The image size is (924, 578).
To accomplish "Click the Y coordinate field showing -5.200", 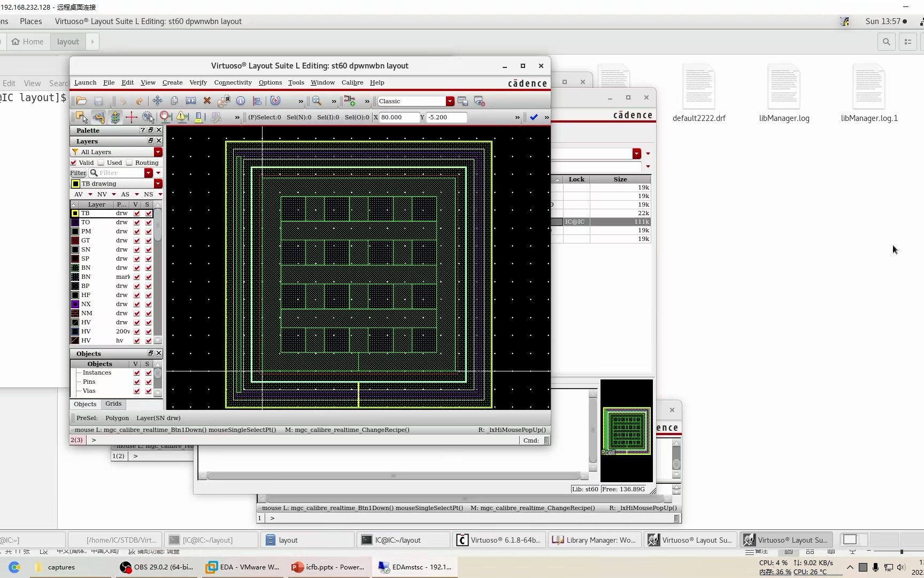I will [446, 117].
